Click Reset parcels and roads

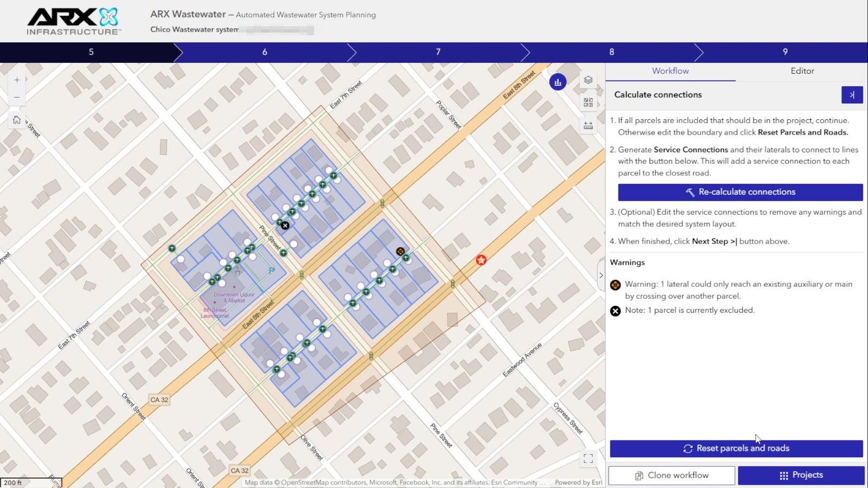click(x=736, y=448)
